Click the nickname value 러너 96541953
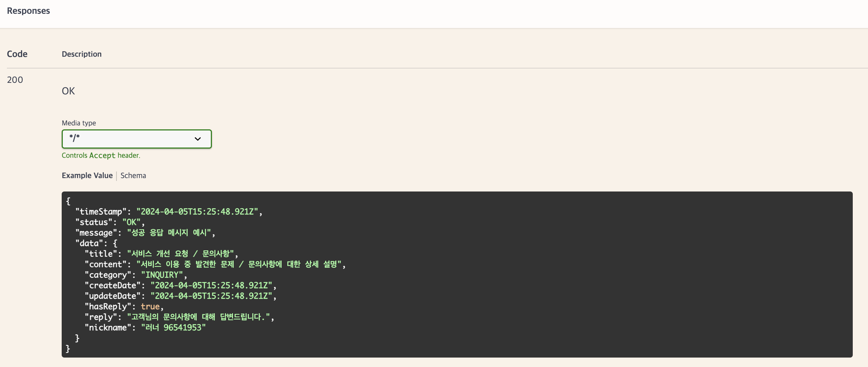The height and width of the screenshot is (367, 868). pos(173,327)
